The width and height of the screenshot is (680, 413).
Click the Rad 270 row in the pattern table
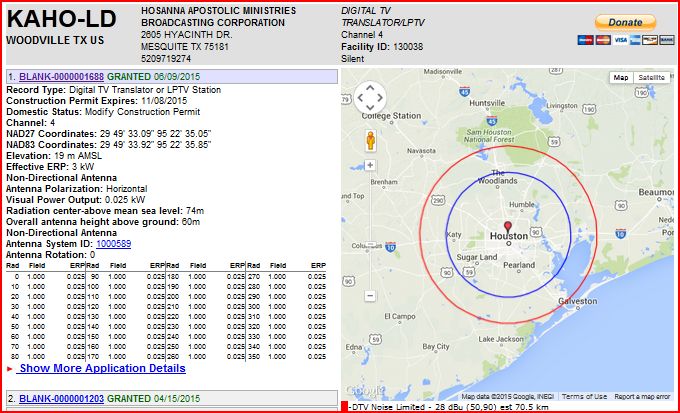[x=286, y=277]
